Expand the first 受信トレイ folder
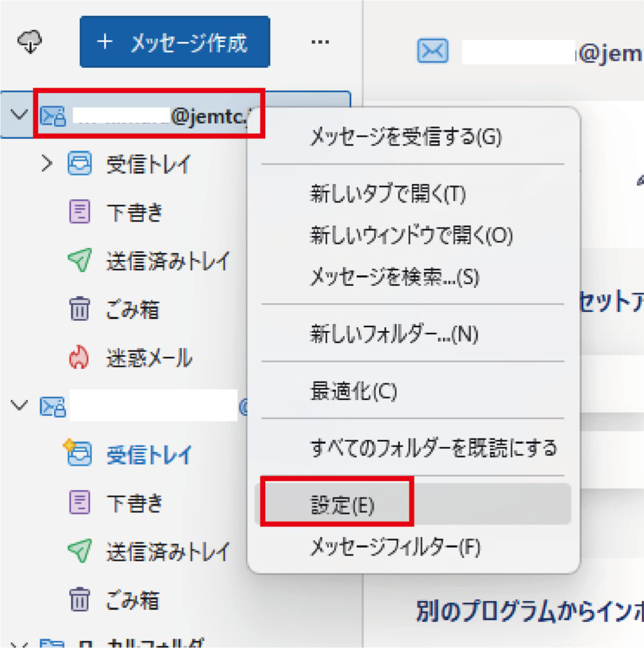The image size is (644, 648). tap(47, 165)
